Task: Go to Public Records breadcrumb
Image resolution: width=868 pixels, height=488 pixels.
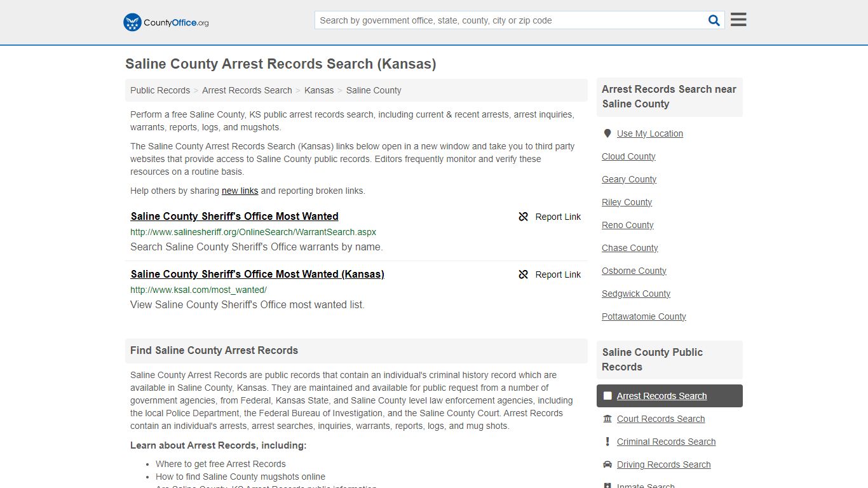Action: pos(160,90)
